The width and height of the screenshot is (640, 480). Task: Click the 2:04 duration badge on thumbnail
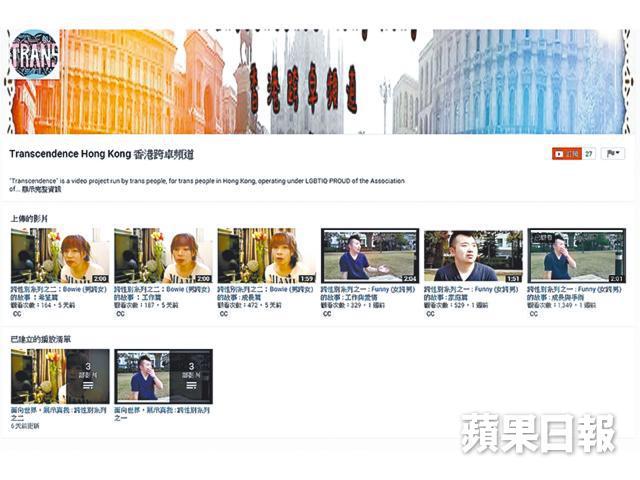(x=409, y=279)
